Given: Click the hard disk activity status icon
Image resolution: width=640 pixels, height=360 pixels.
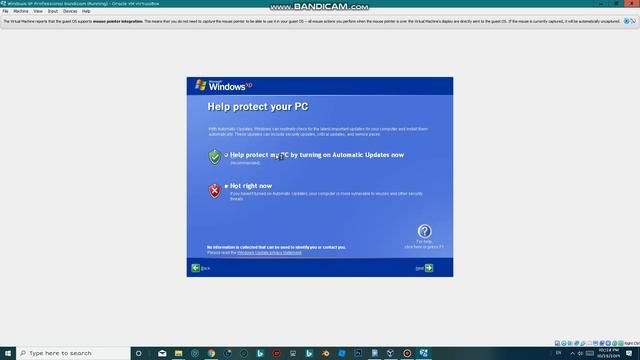Looking at the screenshot, I should (x=557, y=343).
